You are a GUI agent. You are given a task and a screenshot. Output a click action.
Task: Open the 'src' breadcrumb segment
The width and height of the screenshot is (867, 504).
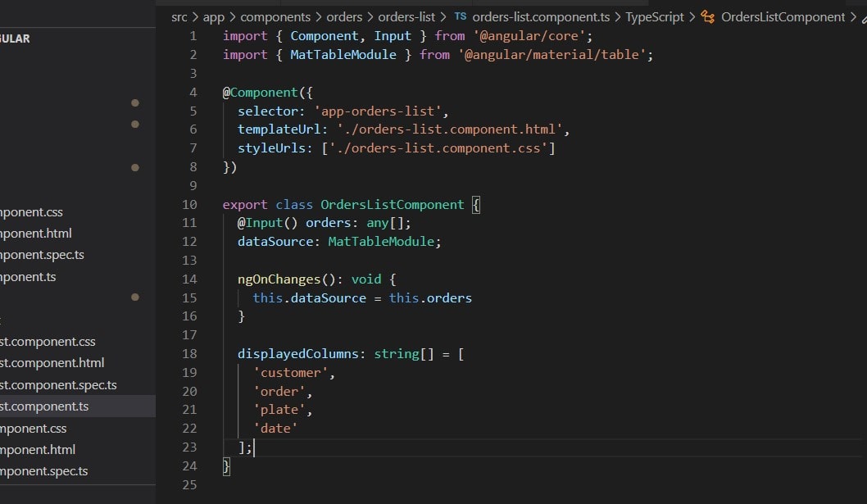(179, 17)
